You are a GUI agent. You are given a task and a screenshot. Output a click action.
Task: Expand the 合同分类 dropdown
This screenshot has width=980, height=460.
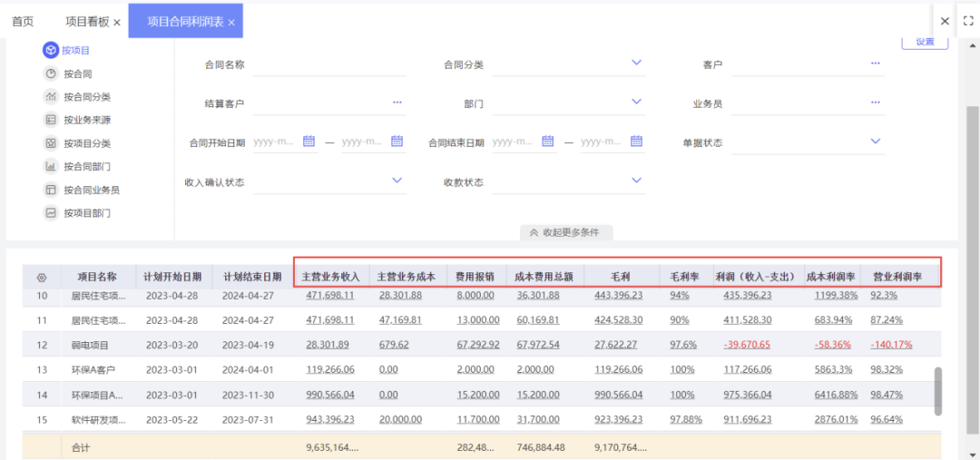(636, 64)
